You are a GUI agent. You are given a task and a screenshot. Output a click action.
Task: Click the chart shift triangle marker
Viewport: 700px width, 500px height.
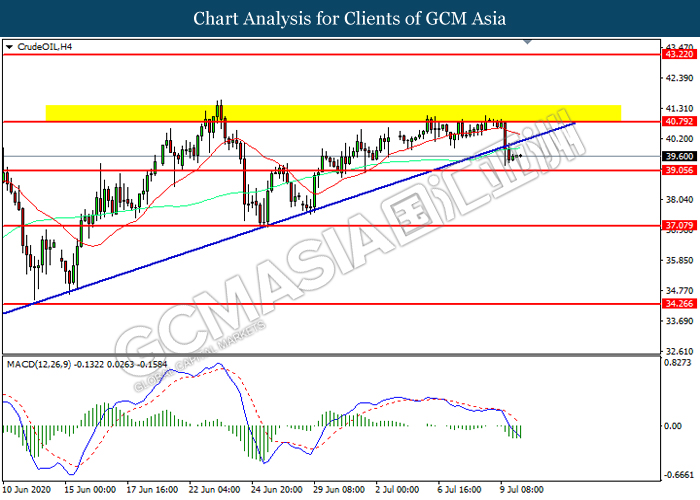527,42
